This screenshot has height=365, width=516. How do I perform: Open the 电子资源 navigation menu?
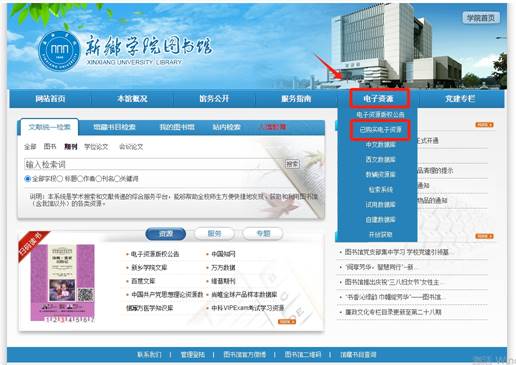pos(379,99)
